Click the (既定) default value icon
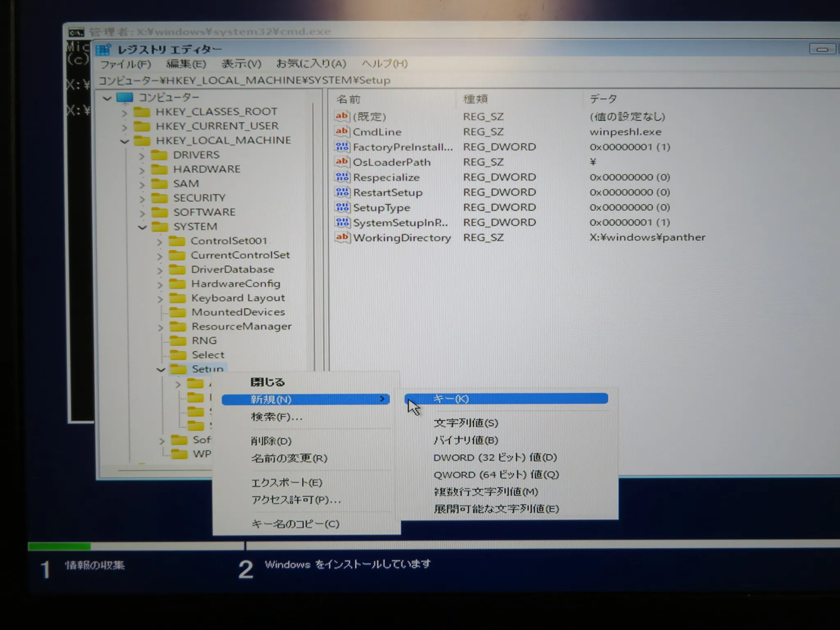Image resolution: width=840 pixels, height=630 pixels. click(342, 116)
